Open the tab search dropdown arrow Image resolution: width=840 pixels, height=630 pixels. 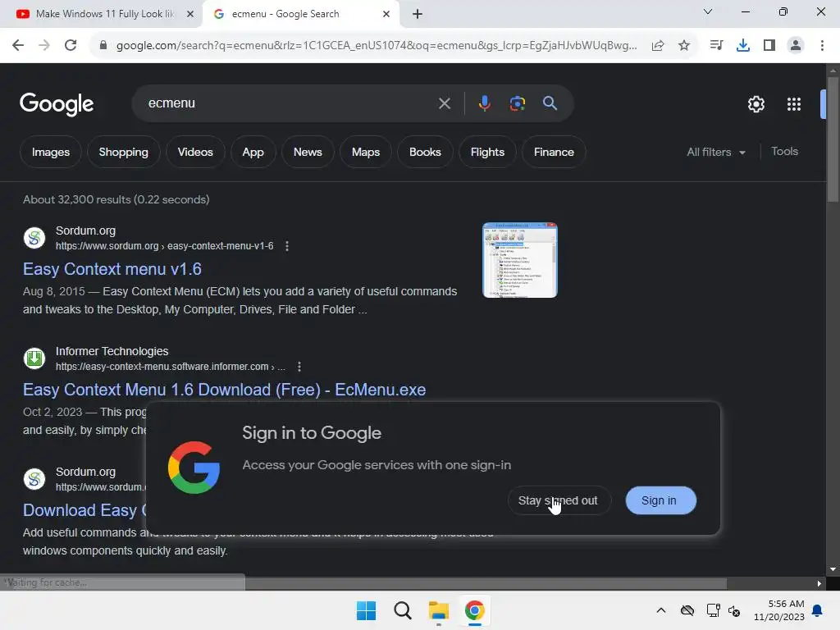[x=708, y=11]
